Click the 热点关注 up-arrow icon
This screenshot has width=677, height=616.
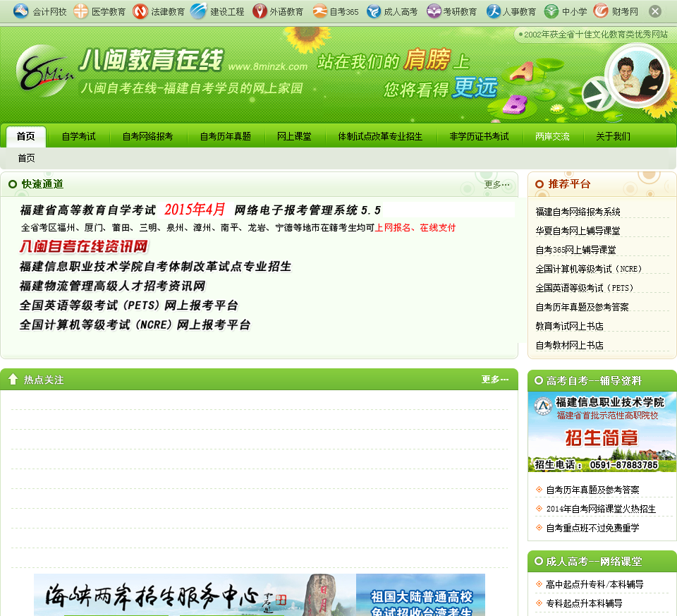(x=13, y=379)
